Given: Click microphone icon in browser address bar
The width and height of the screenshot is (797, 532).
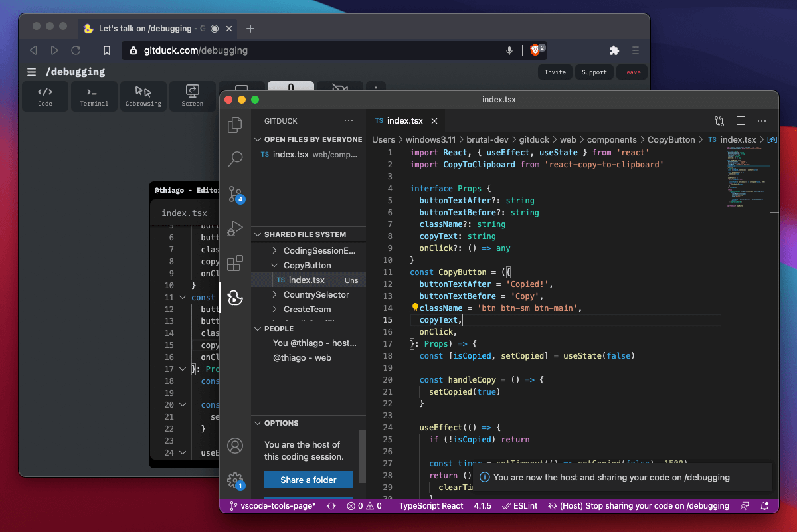Looking at the screenshot, I should (509, 50).
